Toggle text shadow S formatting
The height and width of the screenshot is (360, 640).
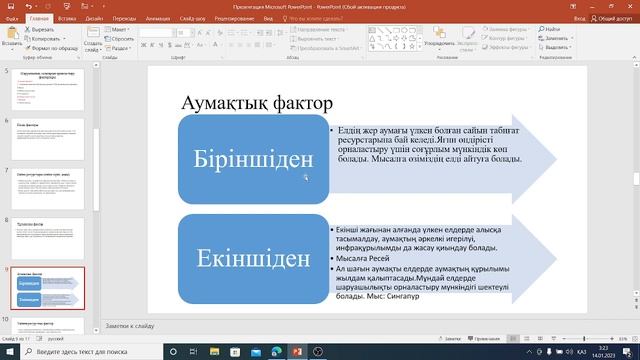coord(169,45)
